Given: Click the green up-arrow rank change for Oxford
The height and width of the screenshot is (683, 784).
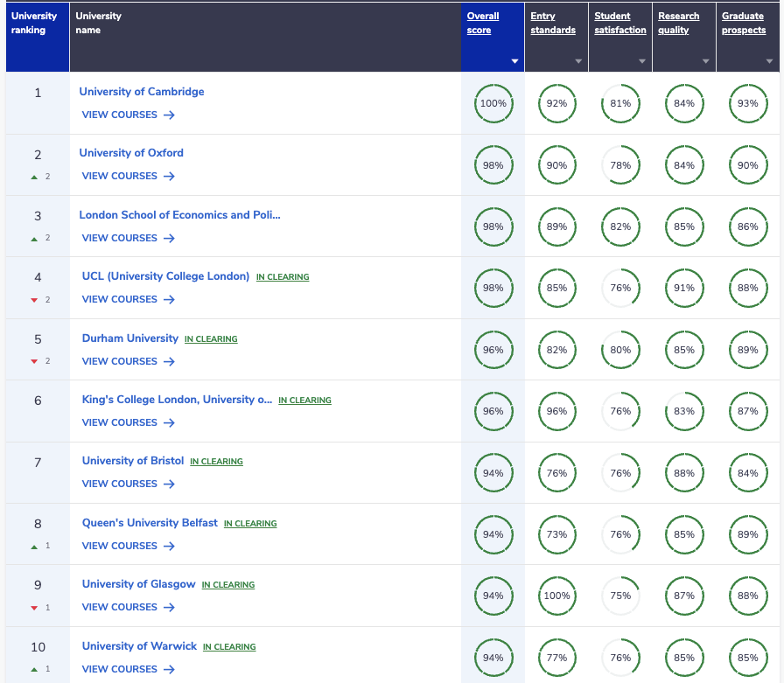Looking at the screenshot, I should pos(34,177).
